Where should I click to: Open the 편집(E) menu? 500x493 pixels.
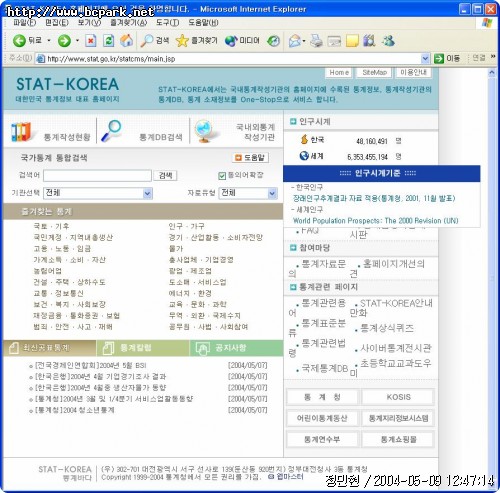(57, 23)
